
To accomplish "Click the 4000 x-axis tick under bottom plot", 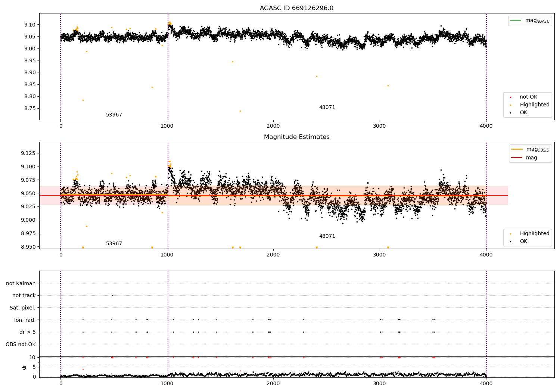I will tap(486, 383).
